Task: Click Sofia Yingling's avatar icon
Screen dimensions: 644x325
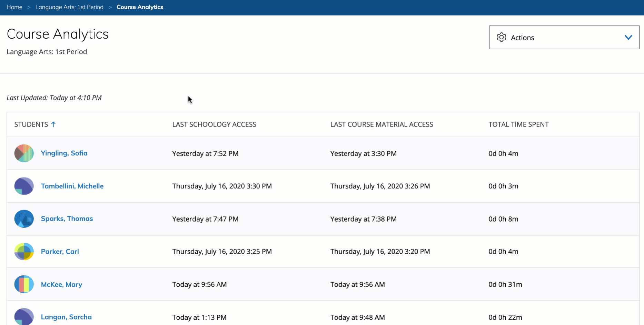Action: pos(24,153)
